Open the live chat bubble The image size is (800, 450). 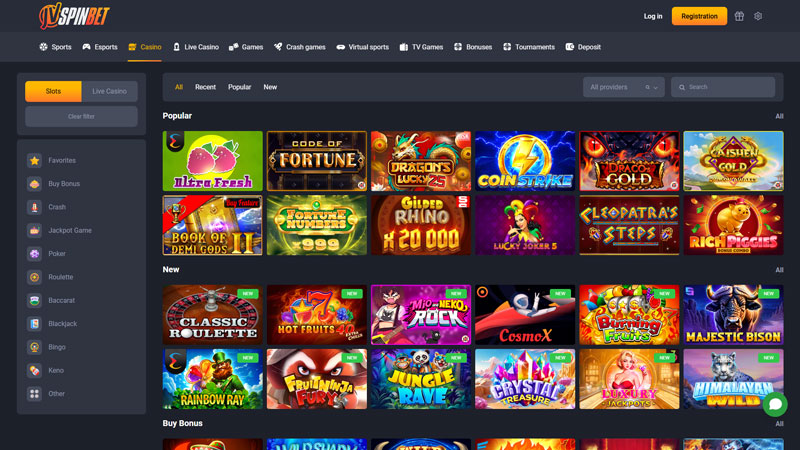pyautogui.click(x=775, y=404)
